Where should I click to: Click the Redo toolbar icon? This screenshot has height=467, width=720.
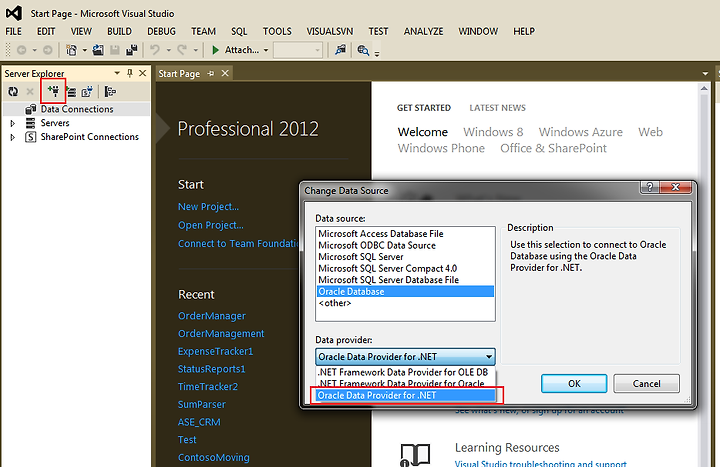pos(182,50)
